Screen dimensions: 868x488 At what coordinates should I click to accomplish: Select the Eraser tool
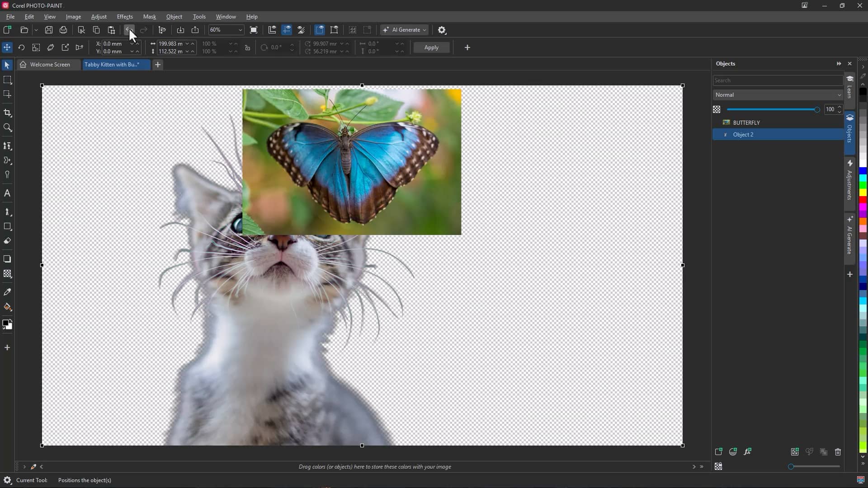click(x=7, y=241)
